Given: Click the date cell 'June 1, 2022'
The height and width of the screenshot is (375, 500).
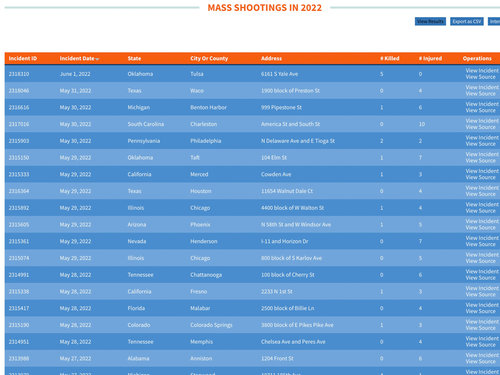Looking at the screenshot, I should point(75,74).
